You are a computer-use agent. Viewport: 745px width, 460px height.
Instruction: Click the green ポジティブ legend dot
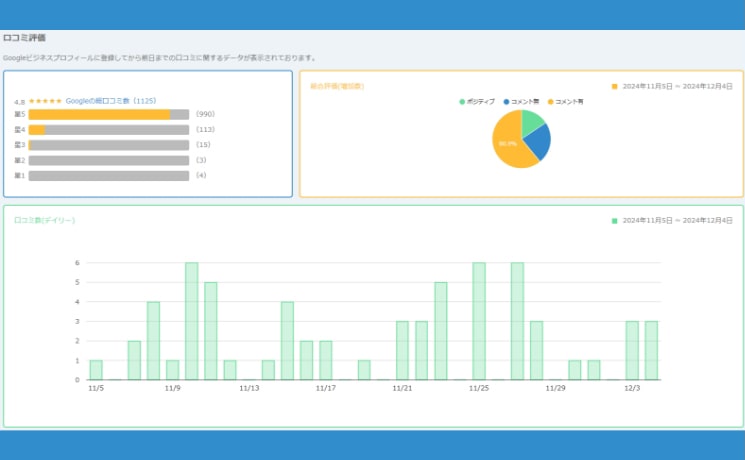click(x=462, y=101)
